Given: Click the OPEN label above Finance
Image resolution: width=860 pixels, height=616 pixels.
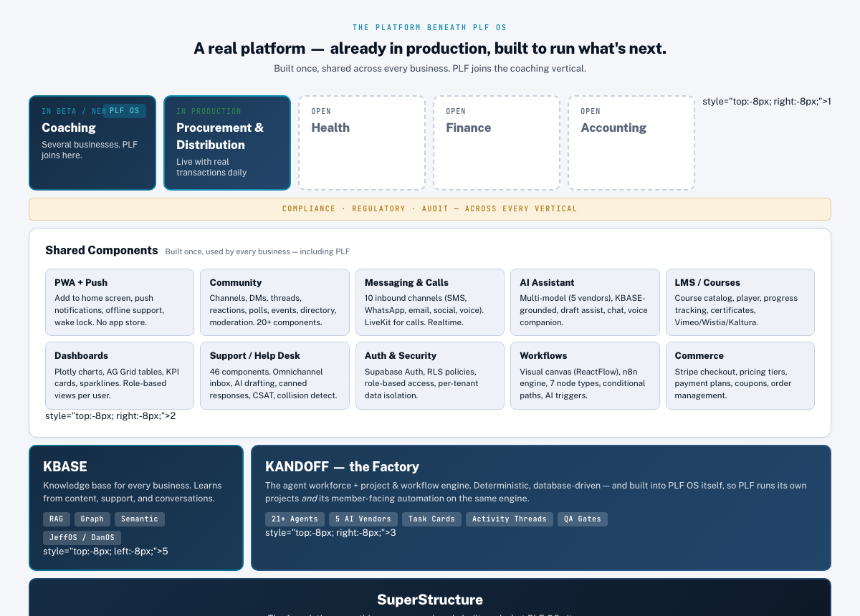Looking at the screenshot, I should coord(456,111).
